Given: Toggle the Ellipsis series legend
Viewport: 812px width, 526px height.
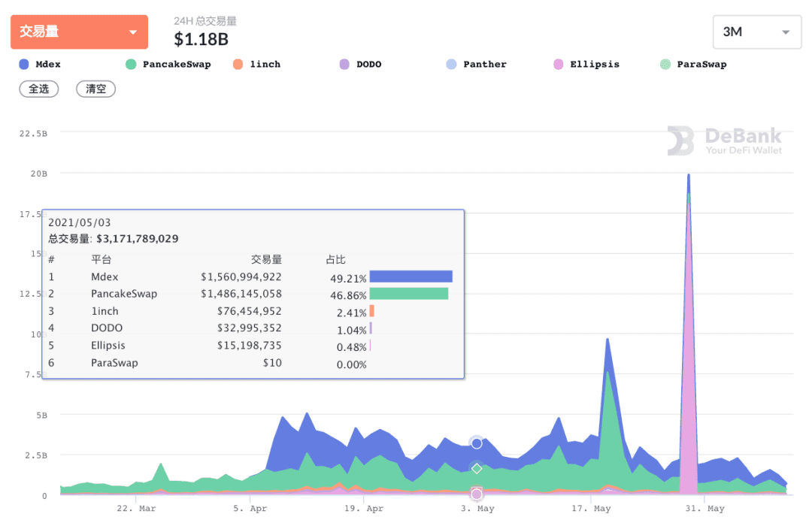Looking at the screenshot, I should click(x=586, y=64).
